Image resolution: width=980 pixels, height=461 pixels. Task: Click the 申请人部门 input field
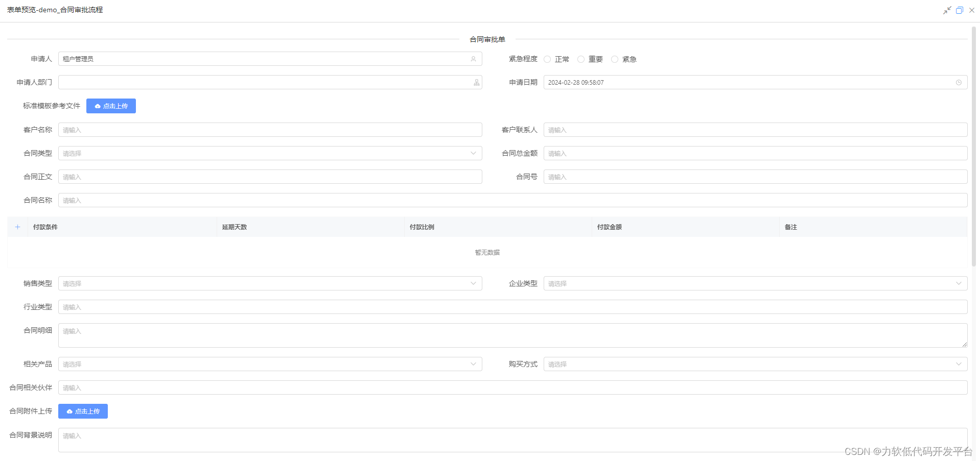pyautogui.click(x=270, y=82)
